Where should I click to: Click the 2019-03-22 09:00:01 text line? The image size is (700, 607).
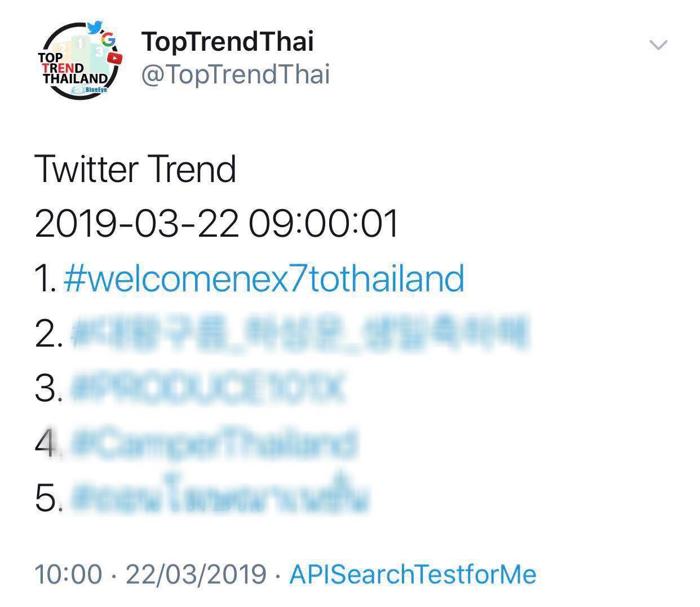click(217, 223)
